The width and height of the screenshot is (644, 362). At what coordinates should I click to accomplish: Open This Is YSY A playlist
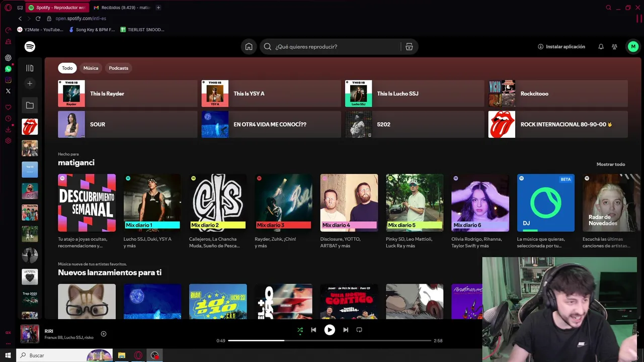coord(271,94)
